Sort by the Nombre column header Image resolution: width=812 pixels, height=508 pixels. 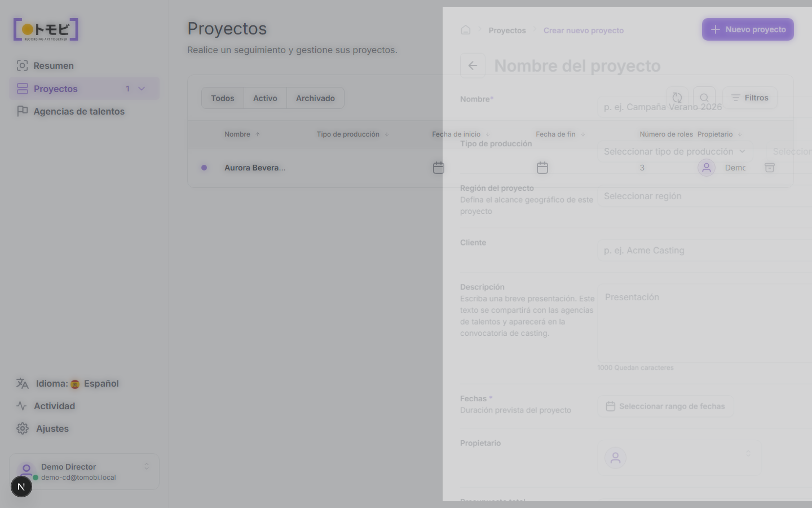tap(242, 134)
